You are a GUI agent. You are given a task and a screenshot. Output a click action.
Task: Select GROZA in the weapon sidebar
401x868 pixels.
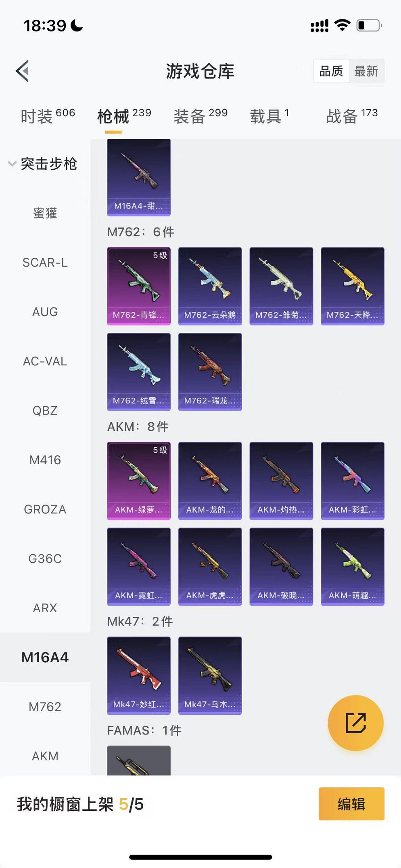click(45, 509)
